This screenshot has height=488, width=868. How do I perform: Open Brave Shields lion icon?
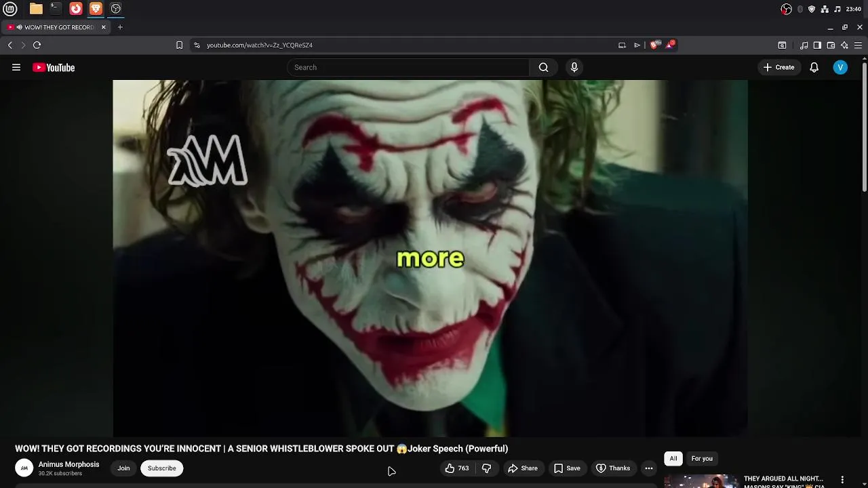pyautogui.click(x=654, y=45)
